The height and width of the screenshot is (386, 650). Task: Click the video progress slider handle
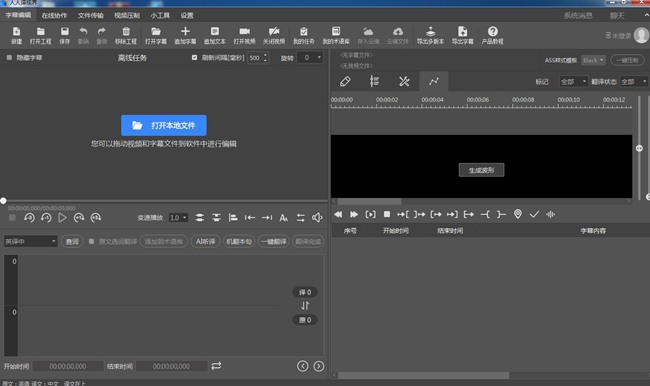point(3,201)
